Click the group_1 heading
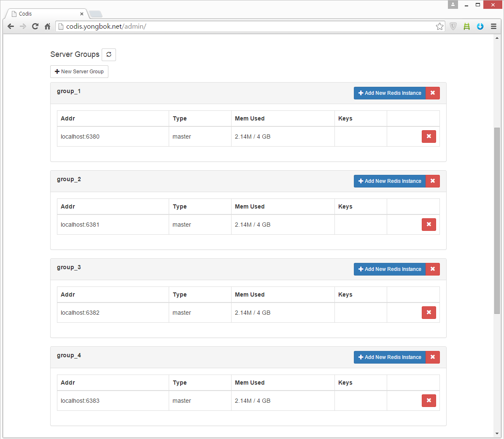504x439 pixels. point(69,91)
